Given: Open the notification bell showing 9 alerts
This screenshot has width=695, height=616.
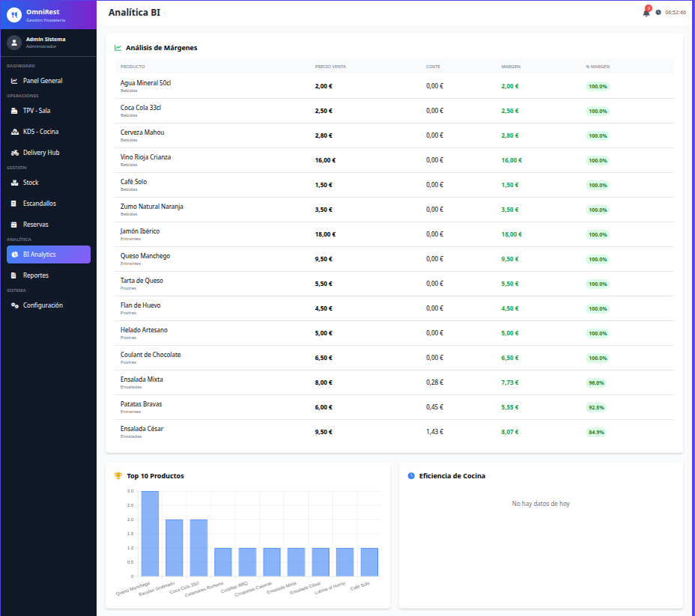Looking at the screenshot, I should point(646,12).
